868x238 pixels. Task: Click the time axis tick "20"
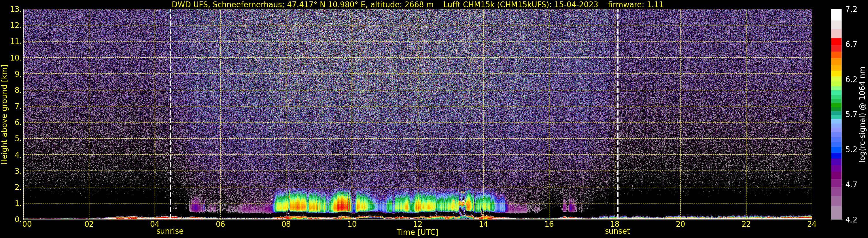pos(680,224)
